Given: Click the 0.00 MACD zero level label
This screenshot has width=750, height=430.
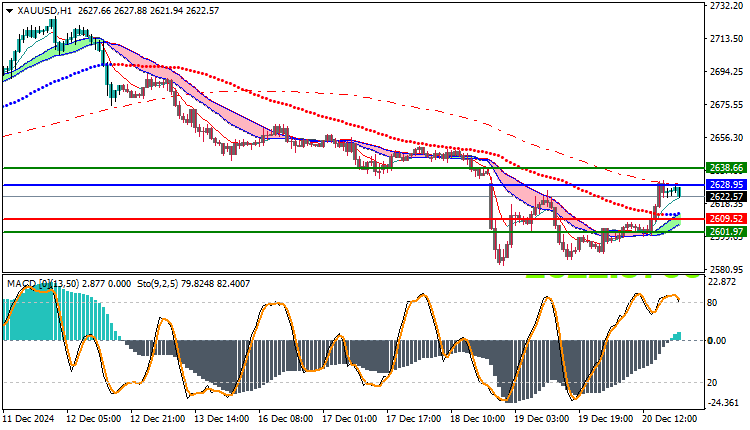Looking at the screenshot, I should point(717,341).
